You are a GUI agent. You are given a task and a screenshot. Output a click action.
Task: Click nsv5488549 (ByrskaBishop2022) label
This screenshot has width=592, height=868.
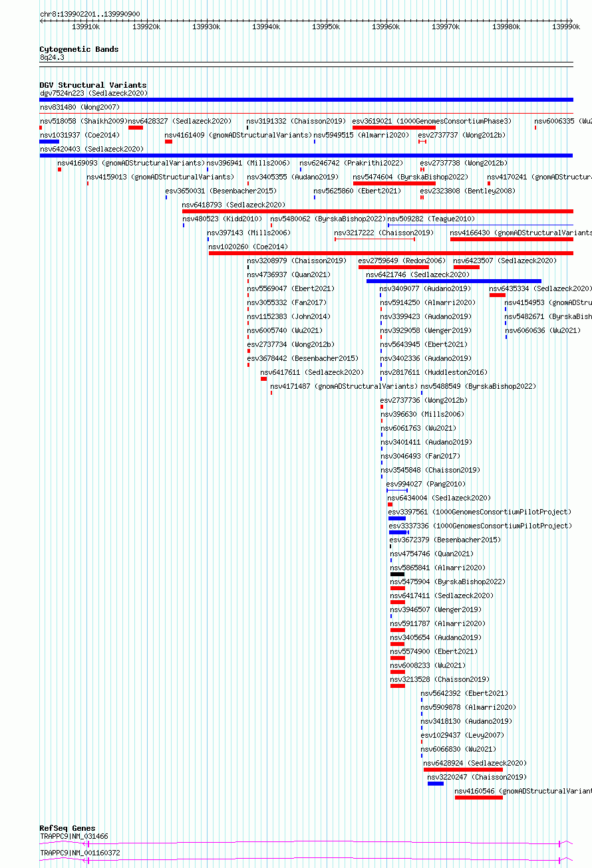tap(478, 386)
